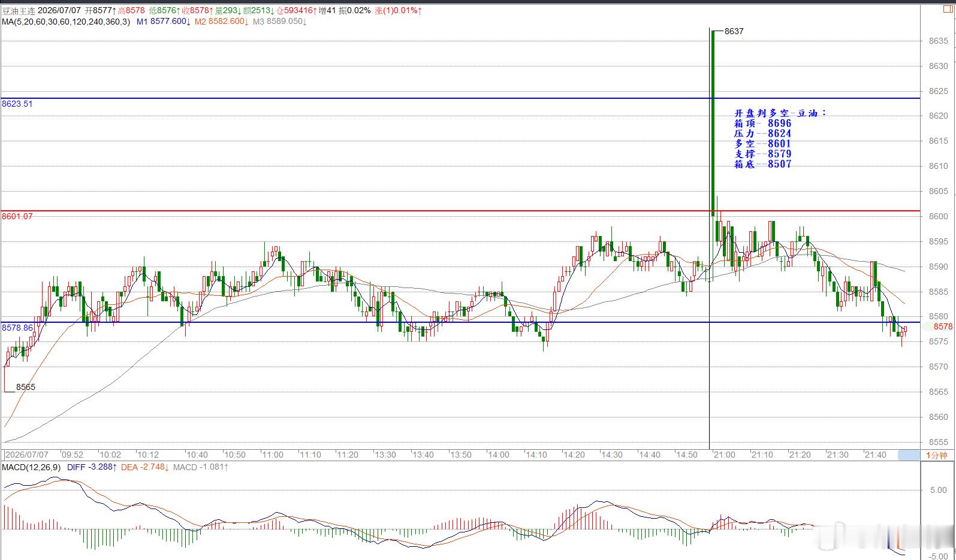This screenshot has width=956, height=560.
Task: Click the 8620 price axis label
Action: pos(939,116)
